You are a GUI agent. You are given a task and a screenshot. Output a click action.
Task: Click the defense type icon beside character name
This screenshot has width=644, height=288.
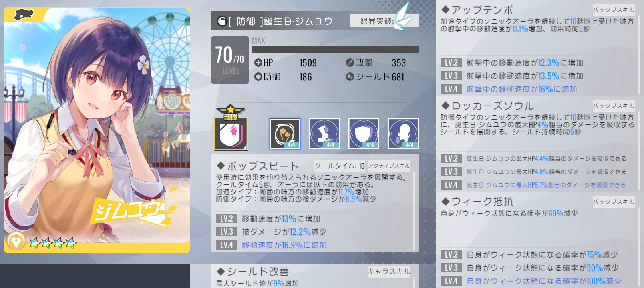[x=221, y=21]
